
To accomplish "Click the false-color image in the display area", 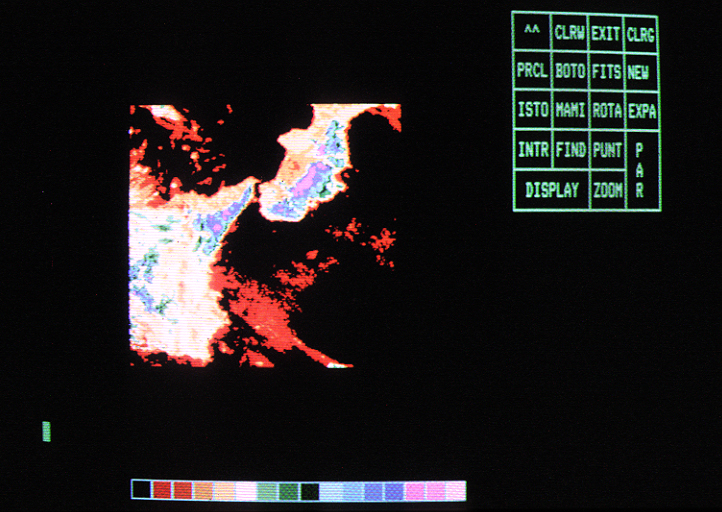I will pos(265,235).
